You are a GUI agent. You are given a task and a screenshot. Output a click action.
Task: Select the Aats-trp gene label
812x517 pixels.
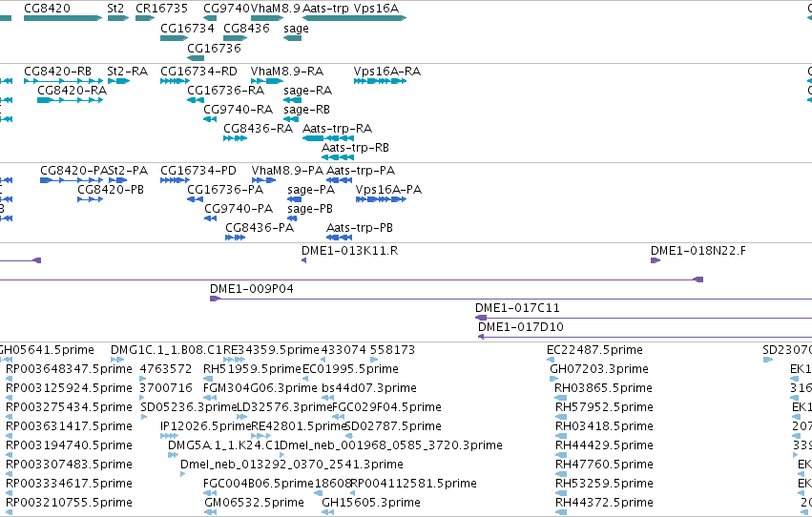[325, 9]
